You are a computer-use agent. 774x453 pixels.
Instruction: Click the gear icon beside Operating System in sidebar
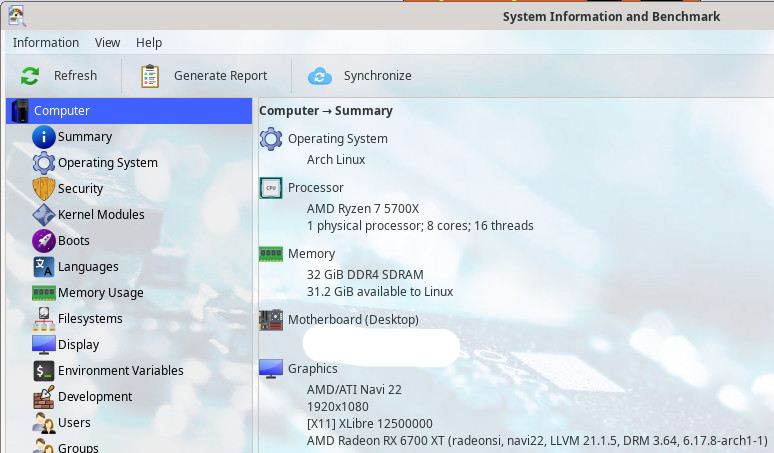44,162
